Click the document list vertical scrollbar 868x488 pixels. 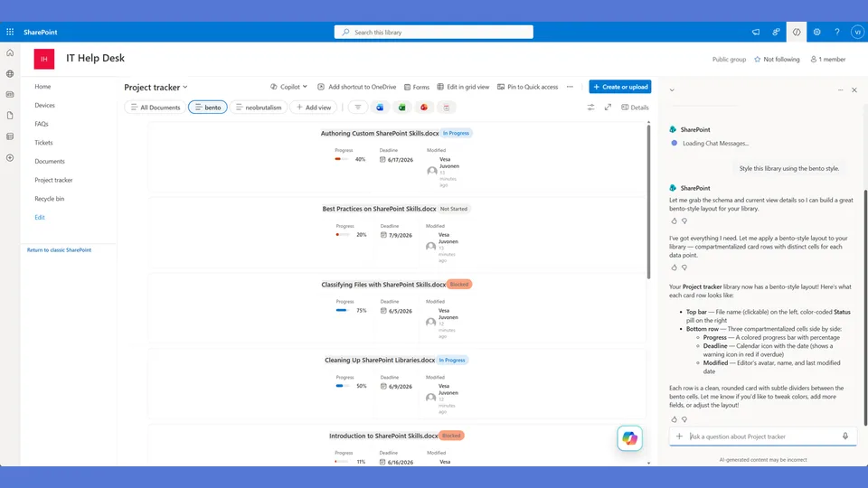[649, 202]
